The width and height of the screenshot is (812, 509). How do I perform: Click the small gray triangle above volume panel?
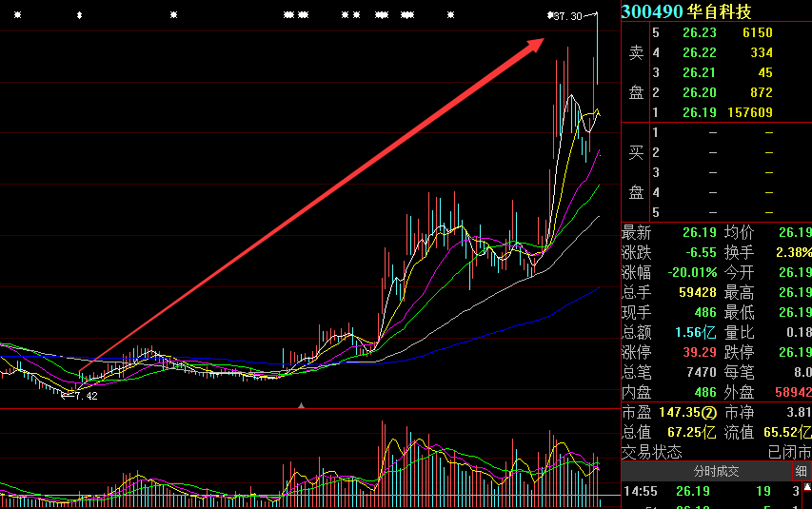302,406
